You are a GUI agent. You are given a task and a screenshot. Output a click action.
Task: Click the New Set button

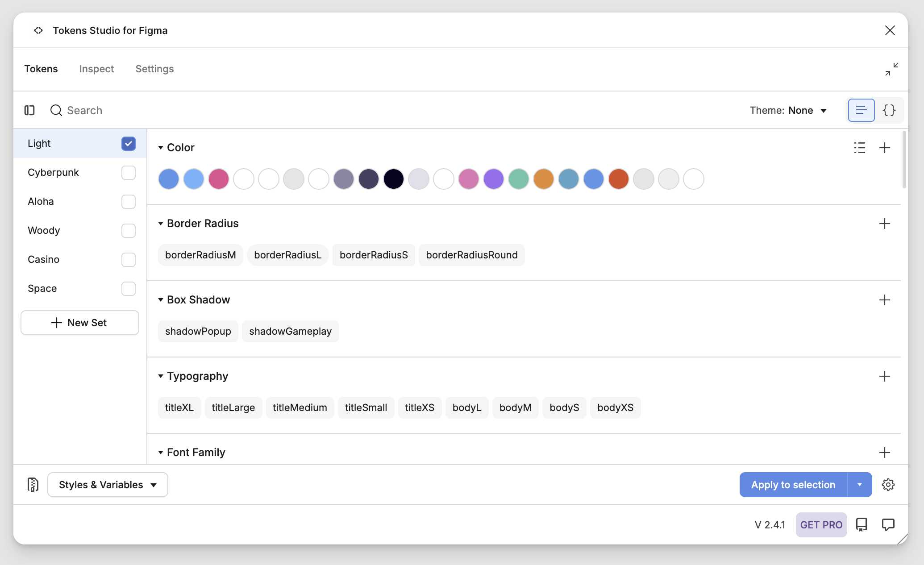[80, 323]
